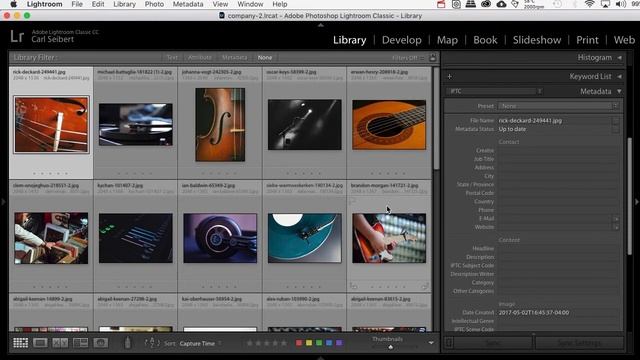This screenshot has height=360, width=640.
Task: Click arrow button beside File Name field
Action: click(616, 120)
